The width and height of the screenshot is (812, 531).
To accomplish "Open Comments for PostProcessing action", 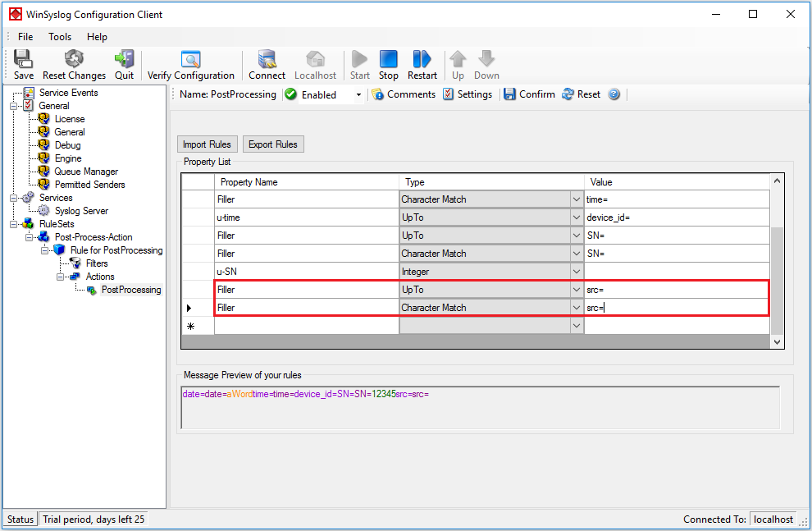I will click(404, 94).
